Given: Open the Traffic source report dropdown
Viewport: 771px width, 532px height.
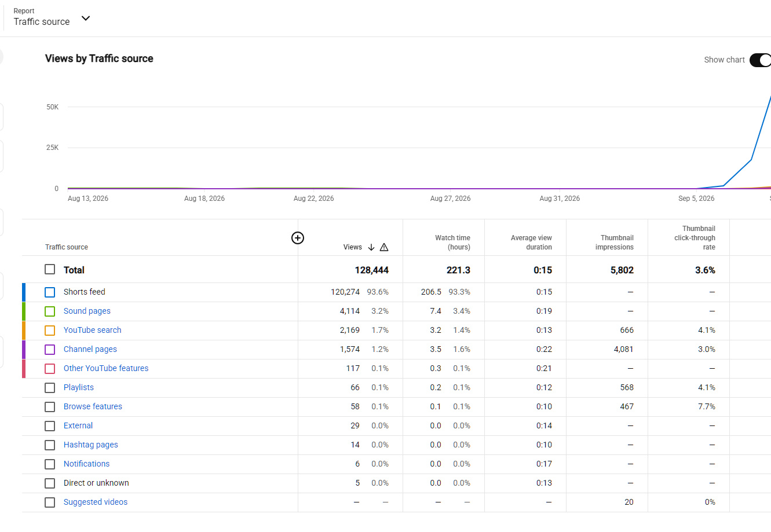Looking at the screenshot, I should coord(86,18).
